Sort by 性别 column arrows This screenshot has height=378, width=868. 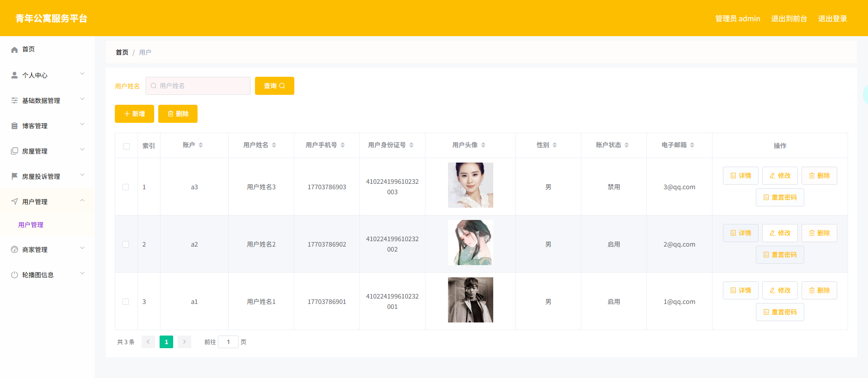[555, 145]
